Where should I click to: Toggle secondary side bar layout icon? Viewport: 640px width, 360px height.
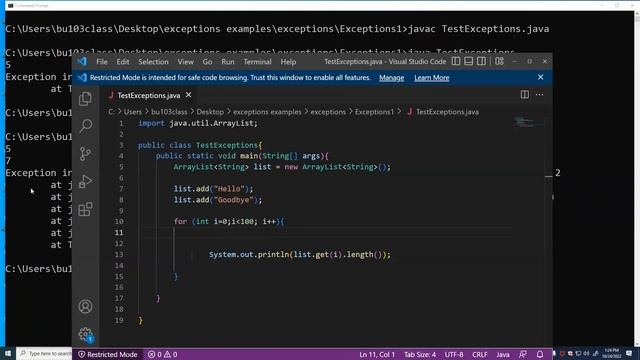pyautogui.click(x=481, y=61)
